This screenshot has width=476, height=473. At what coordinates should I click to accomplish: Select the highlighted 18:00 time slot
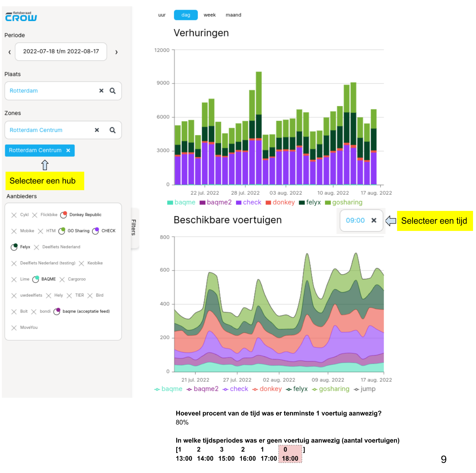click(290, 454)
